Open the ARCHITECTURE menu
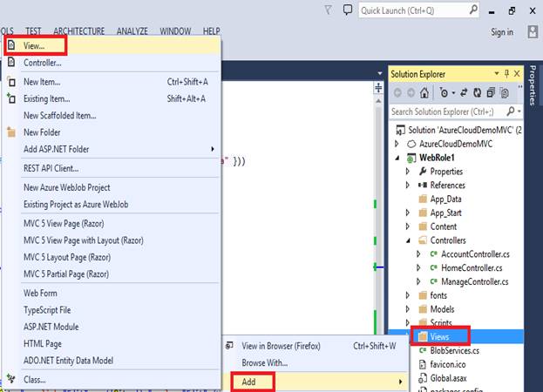The height and width of the screenshot is (392, 543). pyautogui.click(x=79, y=31)
